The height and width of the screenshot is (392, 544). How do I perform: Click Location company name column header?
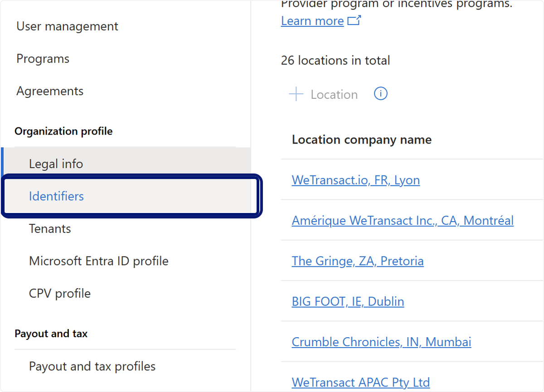362,140
